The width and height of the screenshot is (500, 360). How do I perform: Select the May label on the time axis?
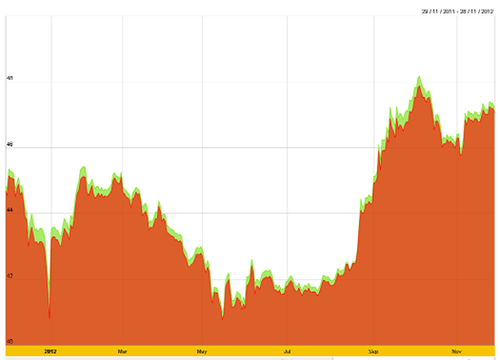(x=202, y=351)
